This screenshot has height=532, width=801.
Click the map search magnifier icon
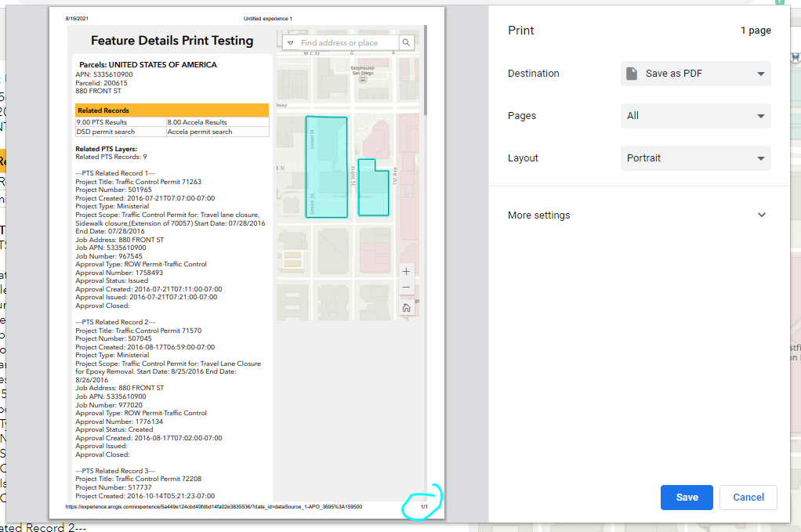point(406,43)
